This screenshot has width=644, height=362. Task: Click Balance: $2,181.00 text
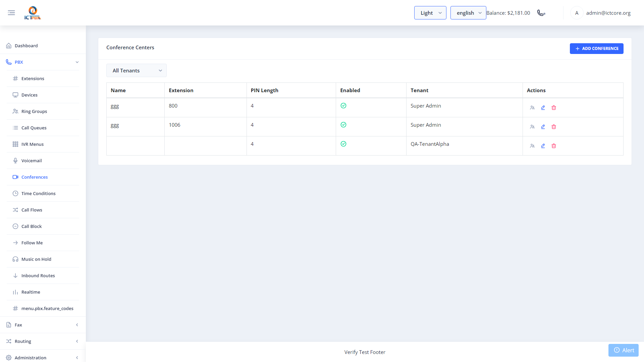pos(508,13)
